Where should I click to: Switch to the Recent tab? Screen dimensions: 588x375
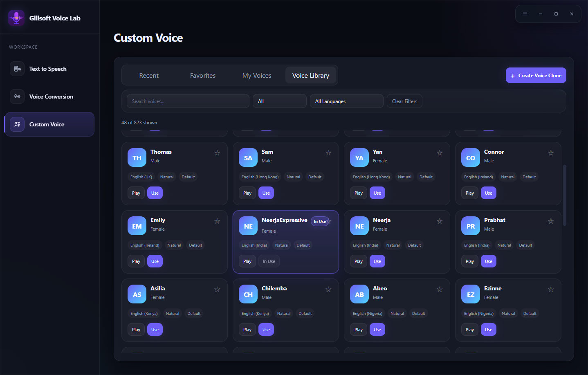point(149,75)
